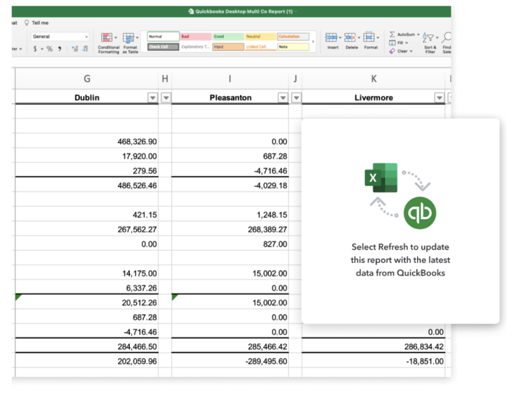Select column G header

click(x=87, y=79)
